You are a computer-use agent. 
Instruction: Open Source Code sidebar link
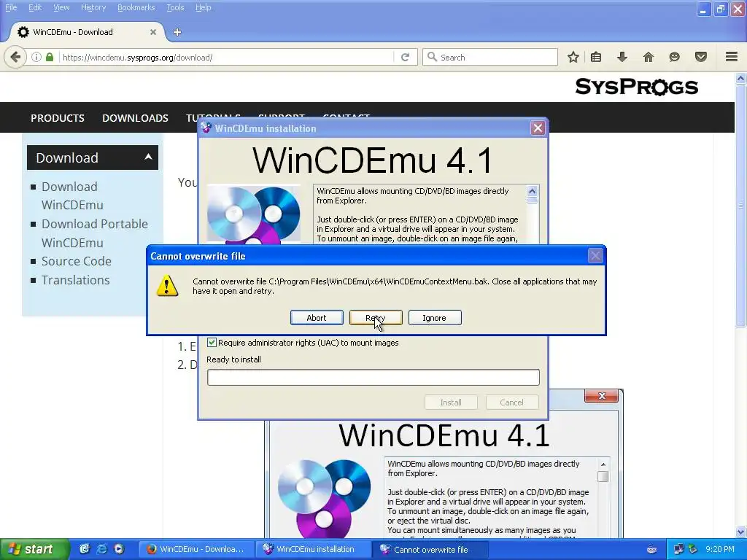(x=76, y=261)
